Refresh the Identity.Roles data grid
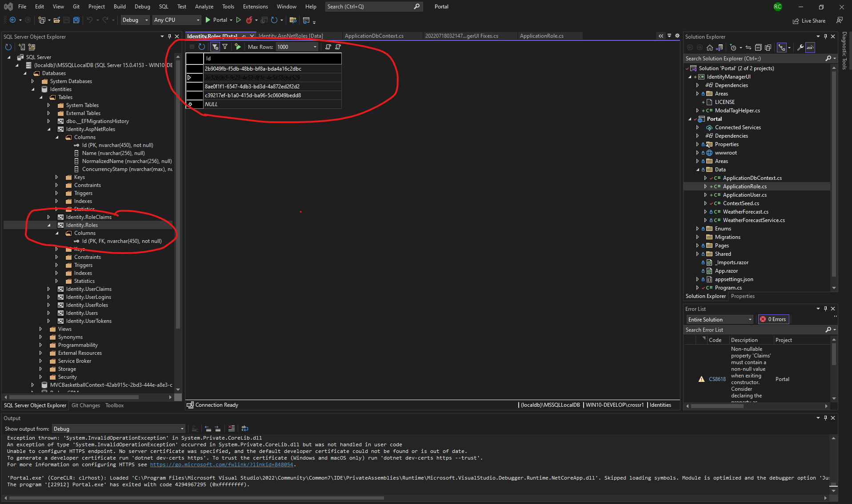The width and height of the screenshot is (852, 504). coord(202,47)
